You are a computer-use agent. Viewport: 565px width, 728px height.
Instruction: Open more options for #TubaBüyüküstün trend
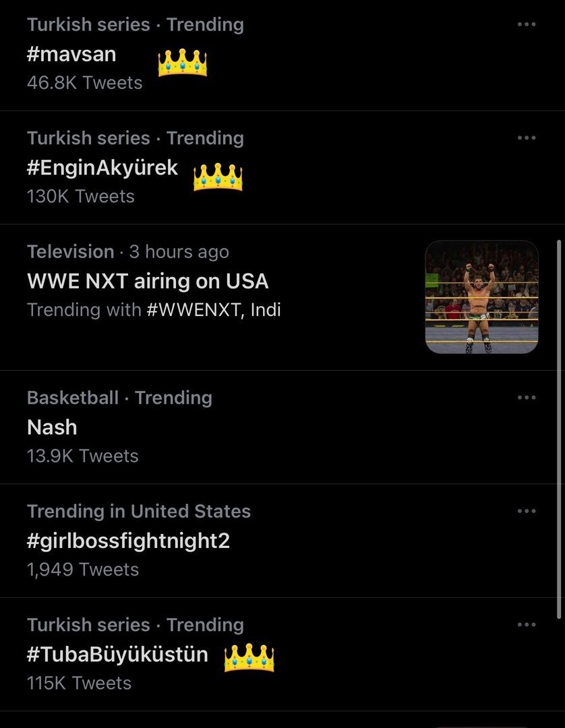pos(526,625)
